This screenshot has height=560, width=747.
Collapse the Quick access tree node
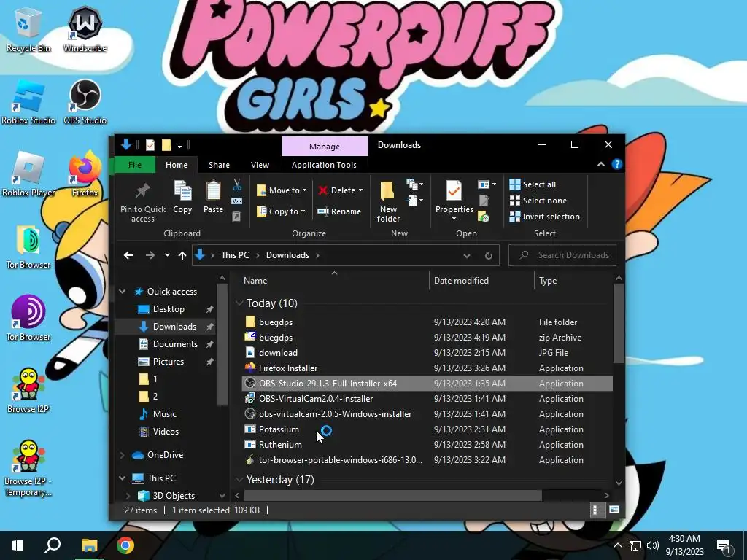pyautogui.click(x=123, y=292)
